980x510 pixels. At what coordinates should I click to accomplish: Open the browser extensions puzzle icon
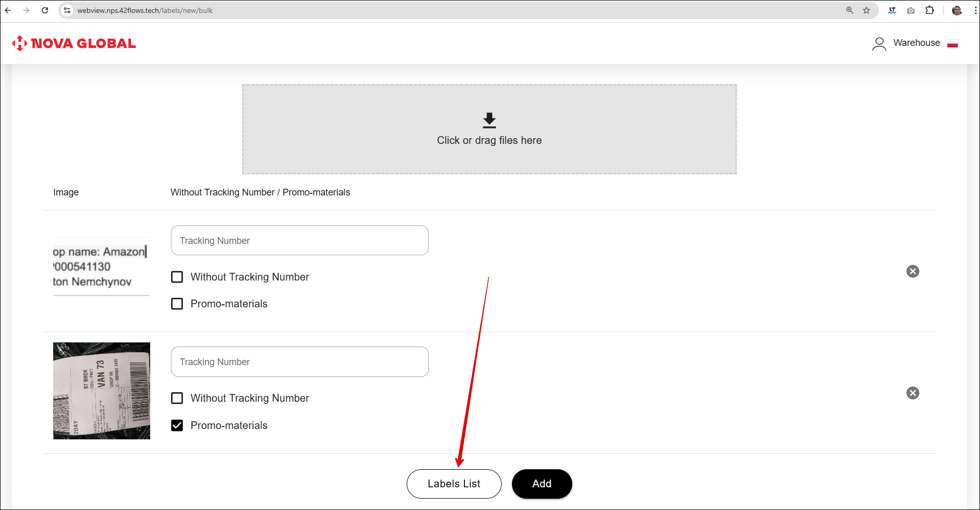tap(929, 10)
